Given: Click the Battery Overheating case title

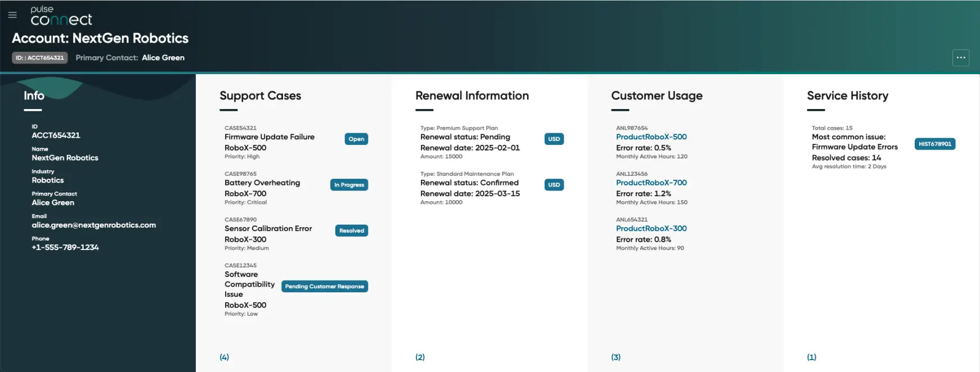Looking at the screenshot, I should click(262, 183).
